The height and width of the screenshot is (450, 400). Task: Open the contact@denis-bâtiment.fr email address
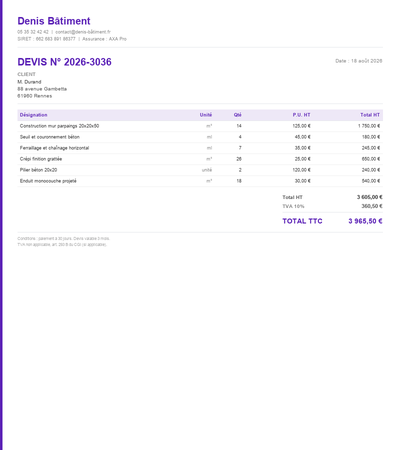click(83, 32)
